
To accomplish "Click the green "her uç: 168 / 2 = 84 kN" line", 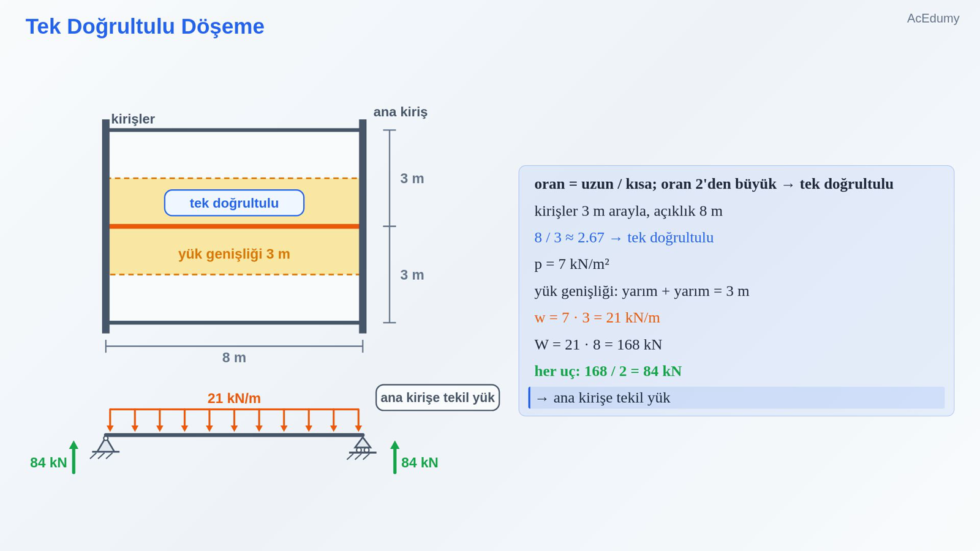I will point(608,371).
